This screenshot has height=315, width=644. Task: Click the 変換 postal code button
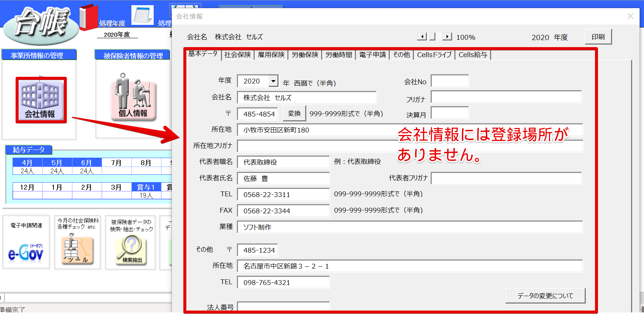[x=294, y=114]
